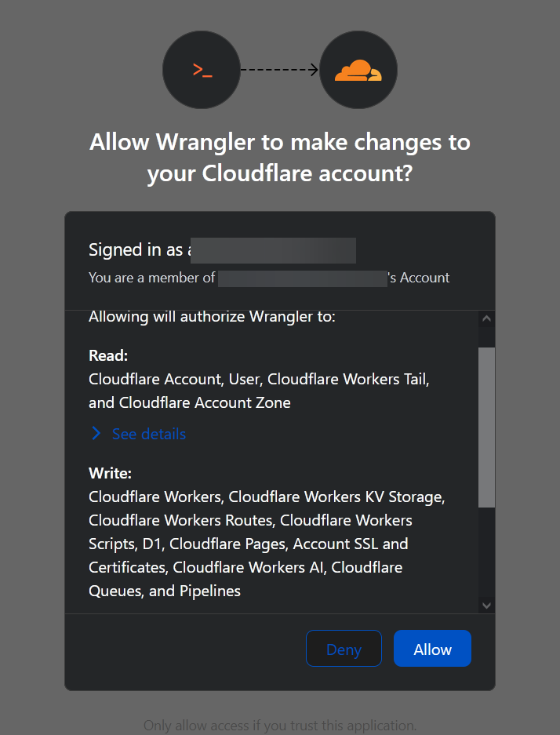Image resolution: width=560 pixels, height=735 pixels.
Task: Click the "You are a member of" line
Action: [152, 277]
